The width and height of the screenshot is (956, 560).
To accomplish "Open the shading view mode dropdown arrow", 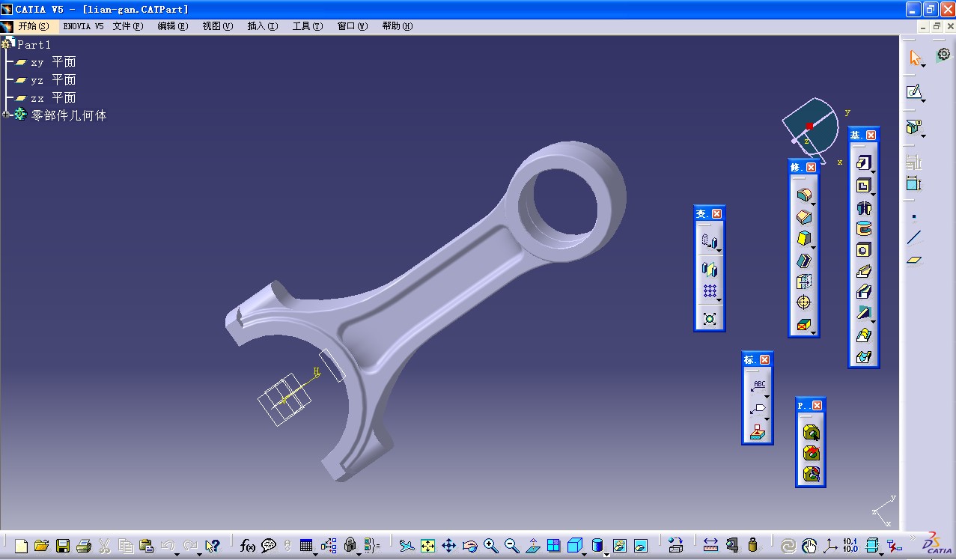I will pos(606,554).
